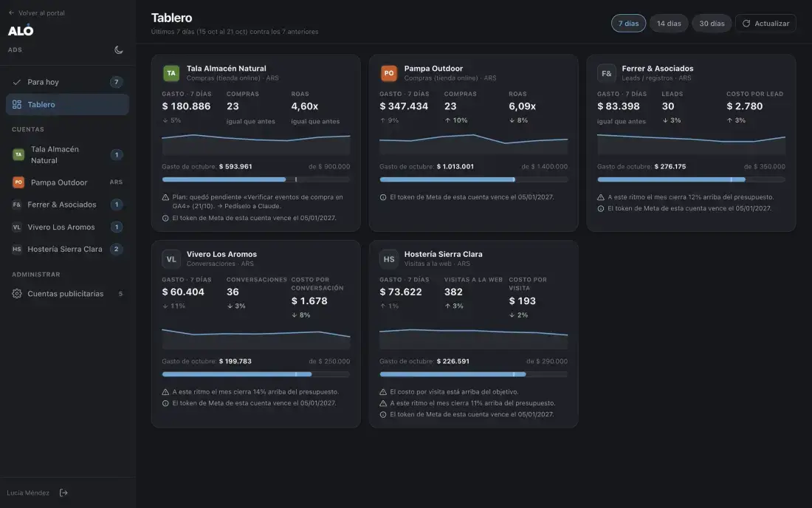Image resolution: width=812 pixels, height=508 pixels.
Task: Open the Pampa Outdoor card title
Action: 433,69
